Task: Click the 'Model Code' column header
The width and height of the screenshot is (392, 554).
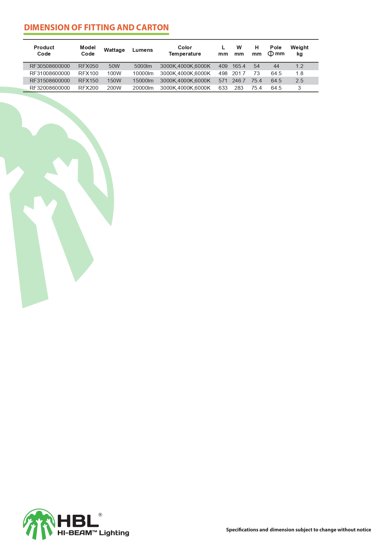Action: (x=88, y=51)
